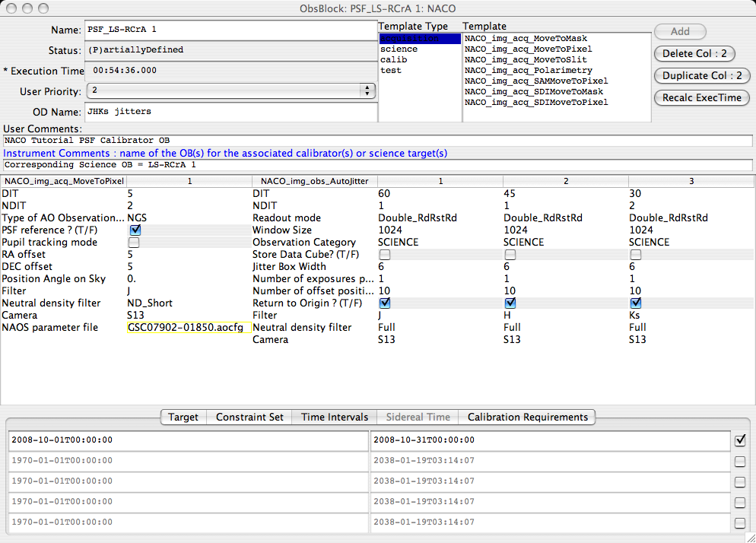
Task: Select calib template type
Action: (x=420, y=60)
